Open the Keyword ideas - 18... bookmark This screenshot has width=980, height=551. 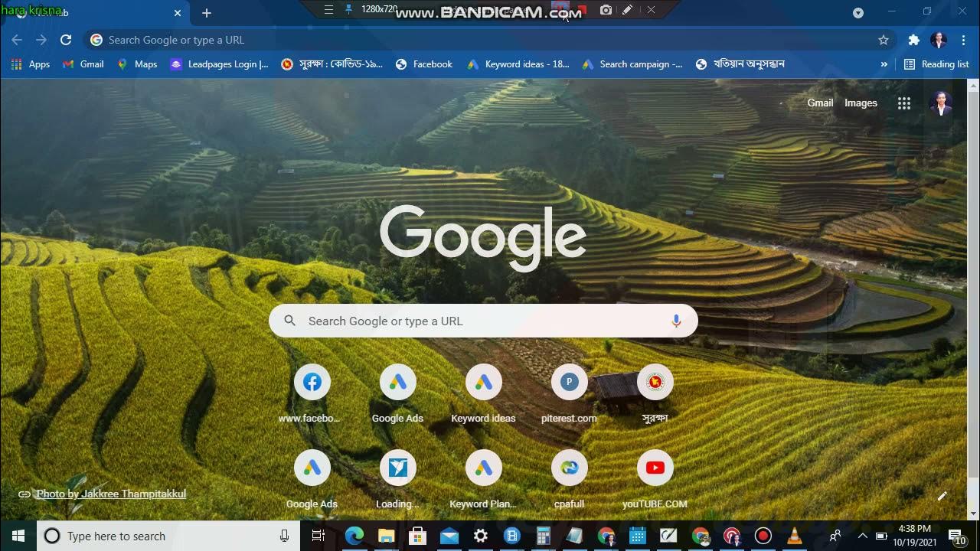pos(518,64)
